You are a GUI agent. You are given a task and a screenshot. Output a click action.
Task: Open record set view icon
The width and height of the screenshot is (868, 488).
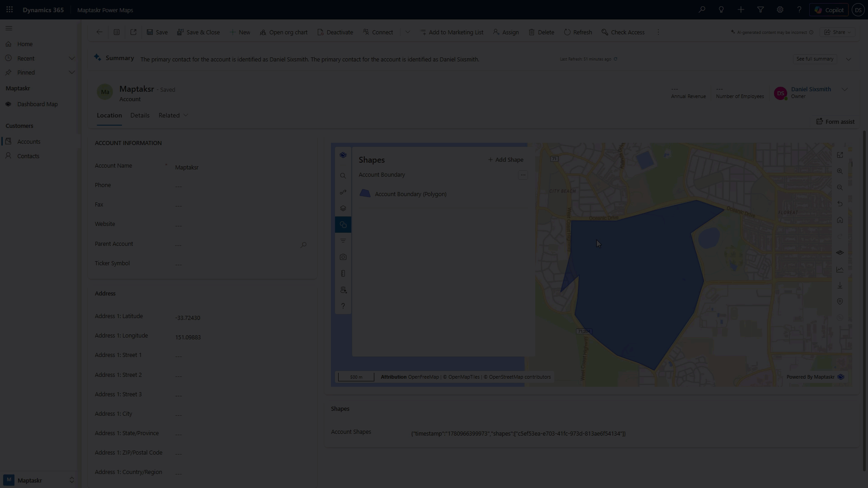coord(117,32)
